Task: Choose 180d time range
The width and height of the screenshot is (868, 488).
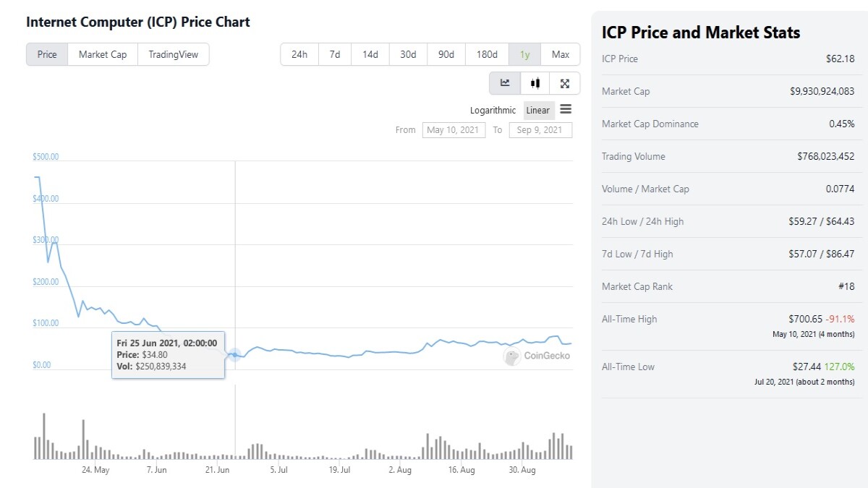Action: [x=487, y=54]
